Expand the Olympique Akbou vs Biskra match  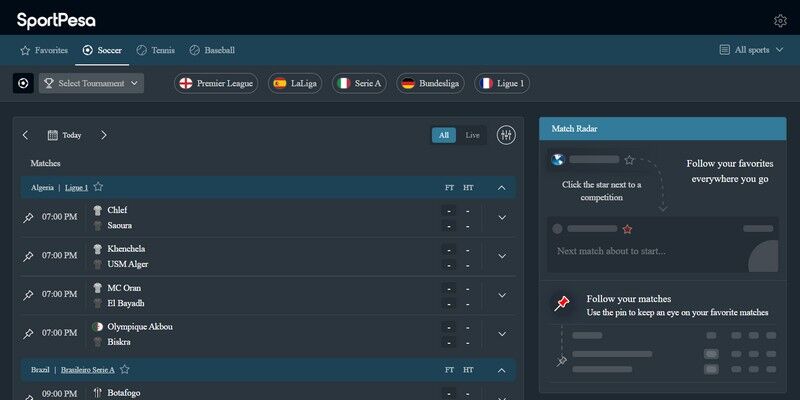[502, 334]
